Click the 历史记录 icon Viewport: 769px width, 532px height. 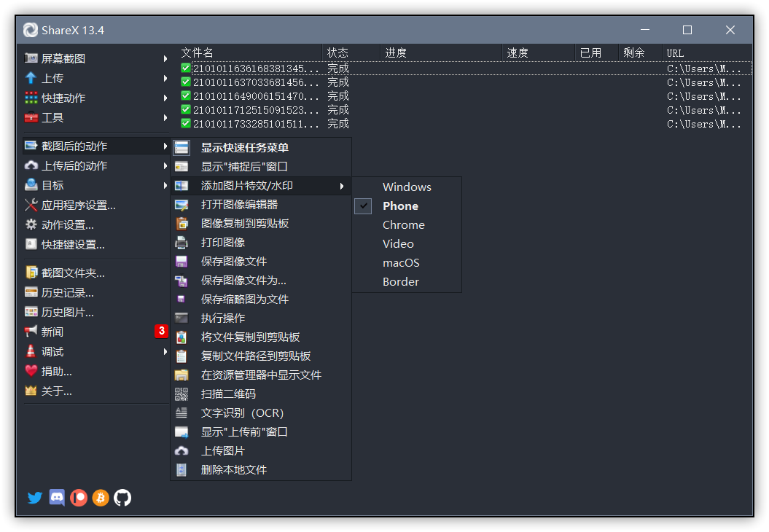pyautogui.click(x=31, y=293)
